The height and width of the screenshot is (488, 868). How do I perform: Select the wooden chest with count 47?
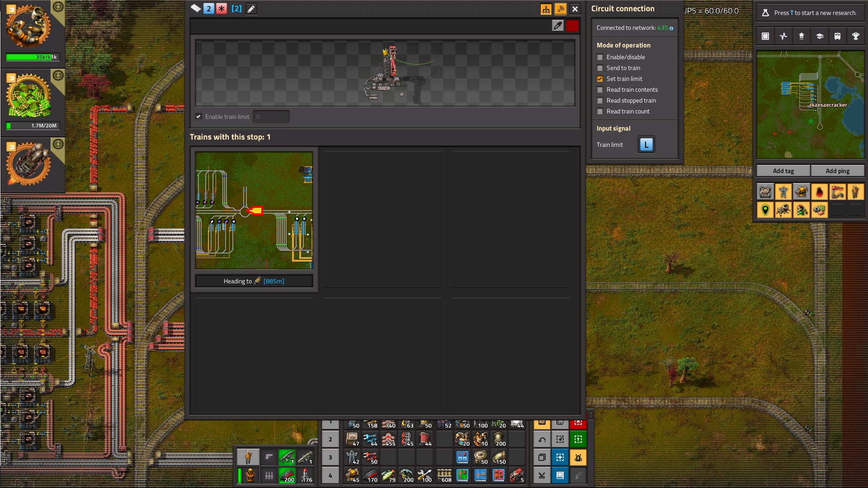coord(352,439)
